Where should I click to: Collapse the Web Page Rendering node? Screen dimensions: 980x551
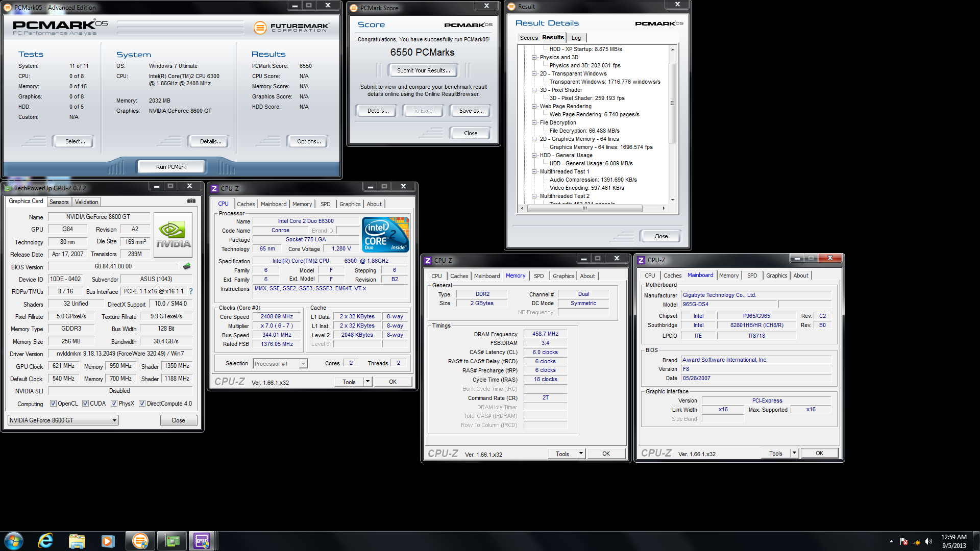pos(534,107)
